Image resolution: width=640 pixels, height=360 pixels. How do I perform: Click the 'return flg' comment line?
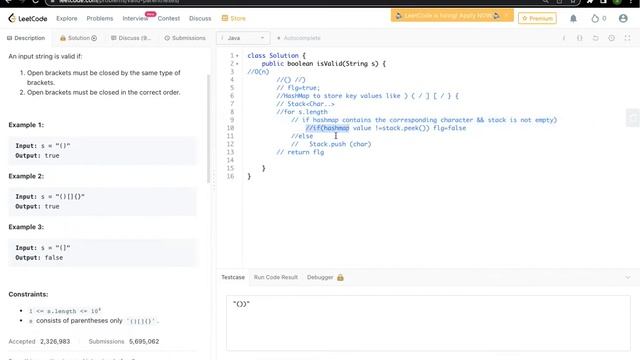pyautogui.click(x=300, y=152)
